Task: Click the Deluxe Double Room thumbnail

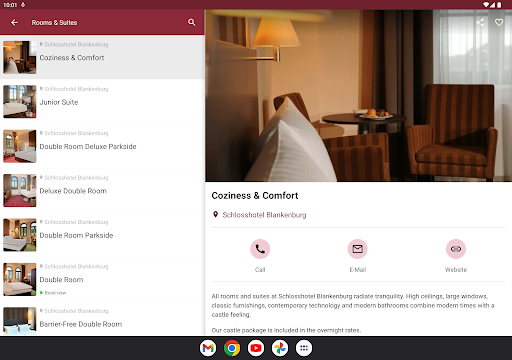Action: coord(20,190)
